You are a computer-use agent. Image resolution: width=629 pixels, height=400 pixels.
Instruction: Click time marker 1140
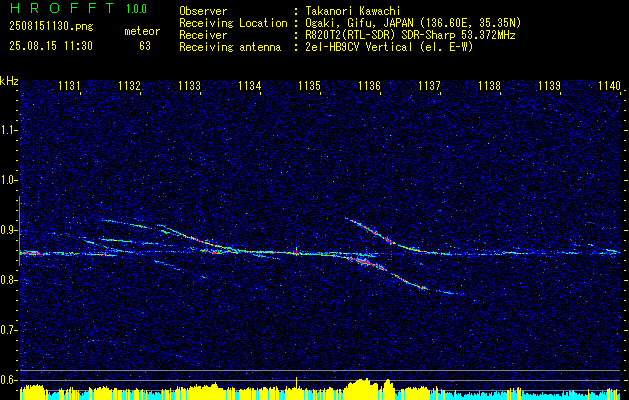[609, 85]
